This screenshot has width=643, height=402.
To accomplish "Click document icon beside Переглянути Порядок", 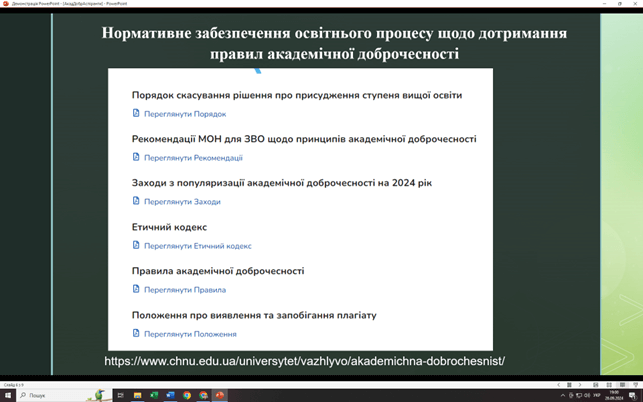I will coord(136,114).
